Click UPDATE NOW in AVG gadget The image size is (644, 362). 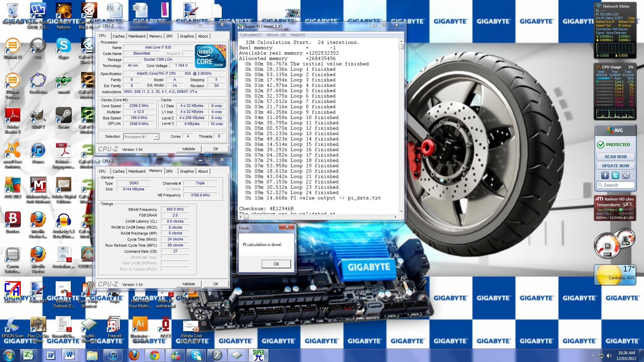click(x=615, y=166)
